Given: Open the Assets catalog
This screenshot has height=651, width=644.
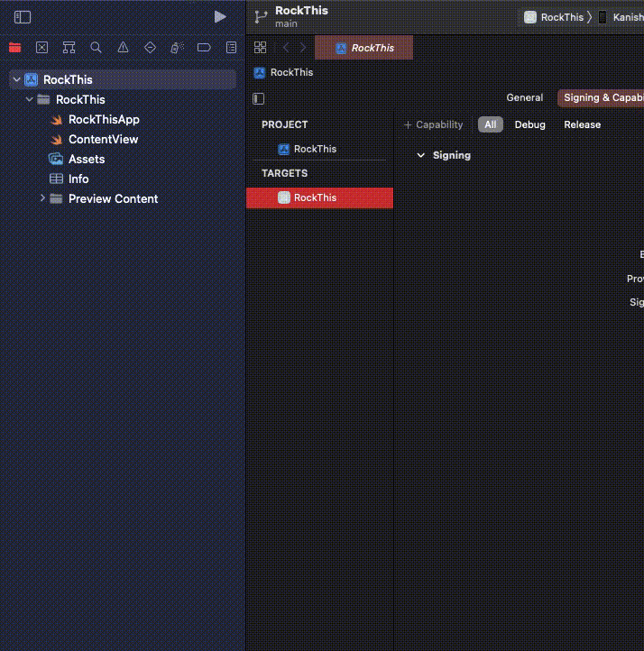Looking at the screenshot, I should 77,159.
